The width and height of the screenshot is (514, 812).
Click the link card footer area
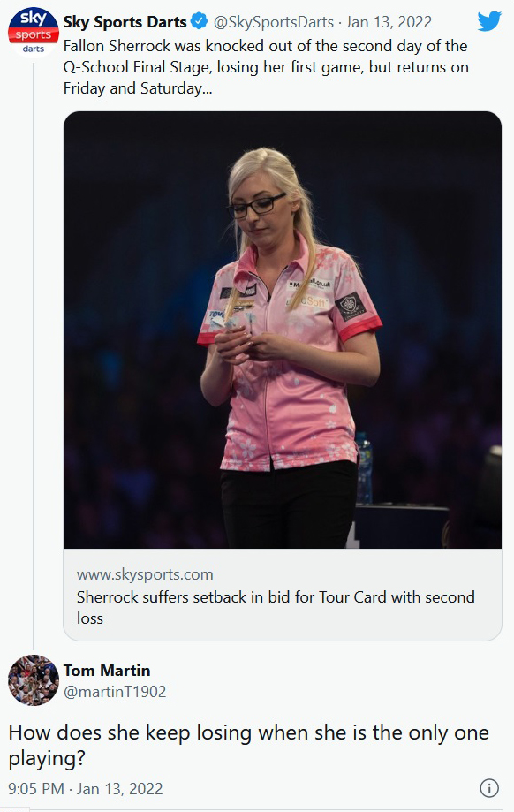point(283,595)
